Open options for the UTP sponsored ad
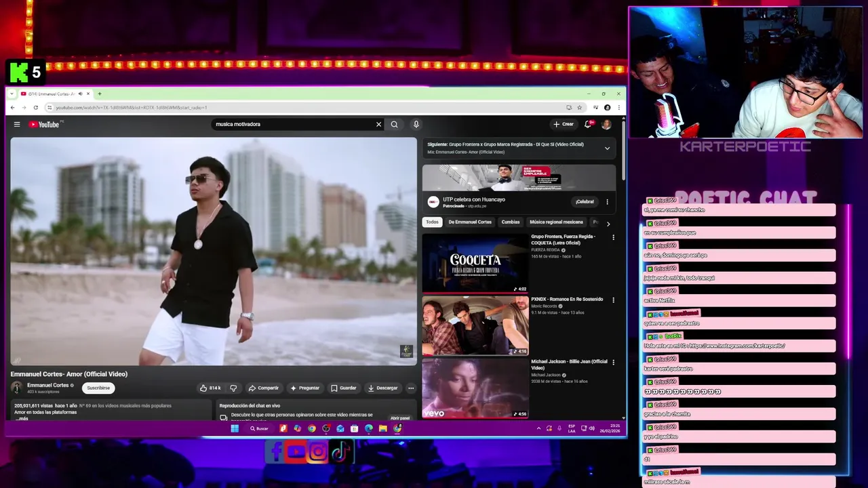 pos(607,201)
